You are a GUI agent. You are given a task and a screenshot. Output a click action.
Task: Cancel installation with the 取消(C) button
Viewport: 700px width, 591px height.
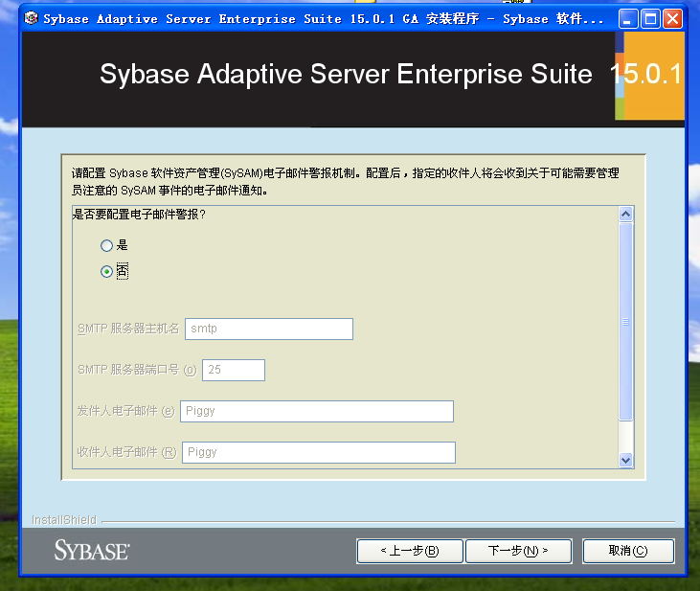[628, 551]
